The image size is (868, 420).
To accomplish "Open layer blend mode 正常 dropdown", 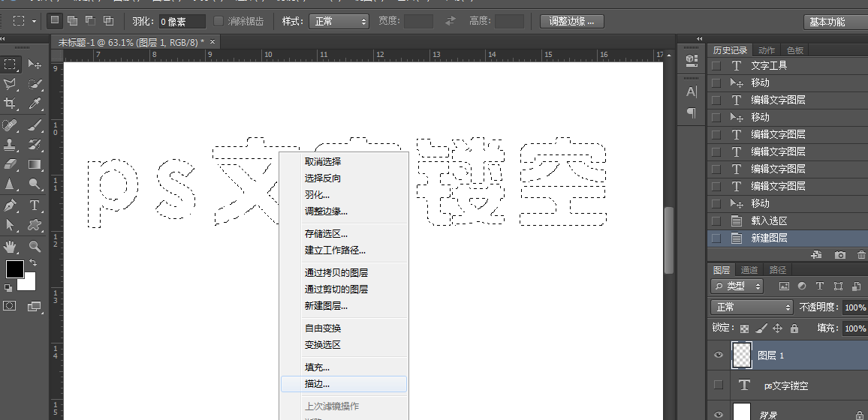I will (x=752, y=307).
